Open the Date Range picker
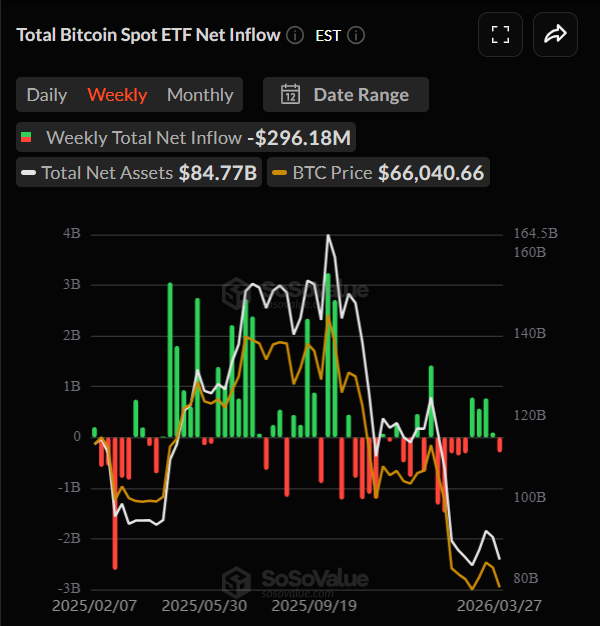Image resolution: width=600 pixels, height=626 pixels. pos(346,95)
